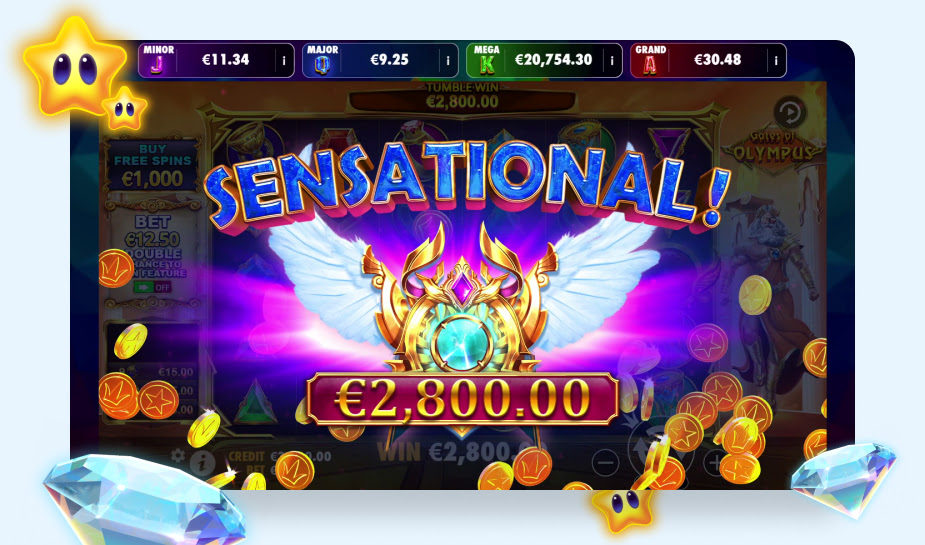This screenshot has height=545, width=925.
Task: Click the €2,800.00 win amount banner
Action: click(462, 399)
